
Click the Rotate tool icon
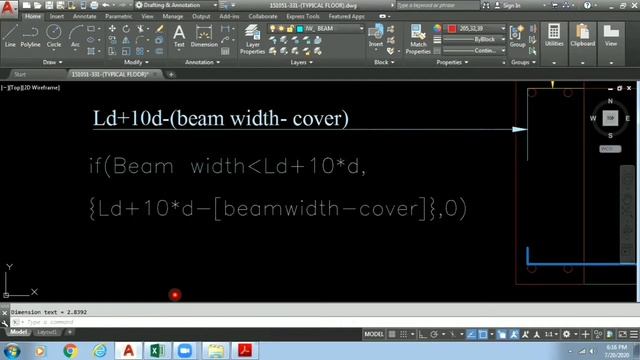pos(126,29)
